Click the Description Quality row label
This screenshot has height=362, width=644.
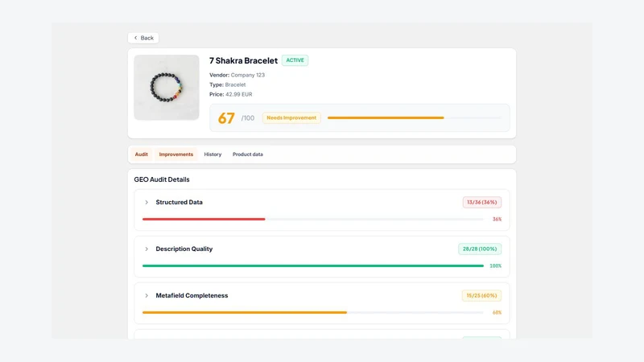(x=184, y=249)
